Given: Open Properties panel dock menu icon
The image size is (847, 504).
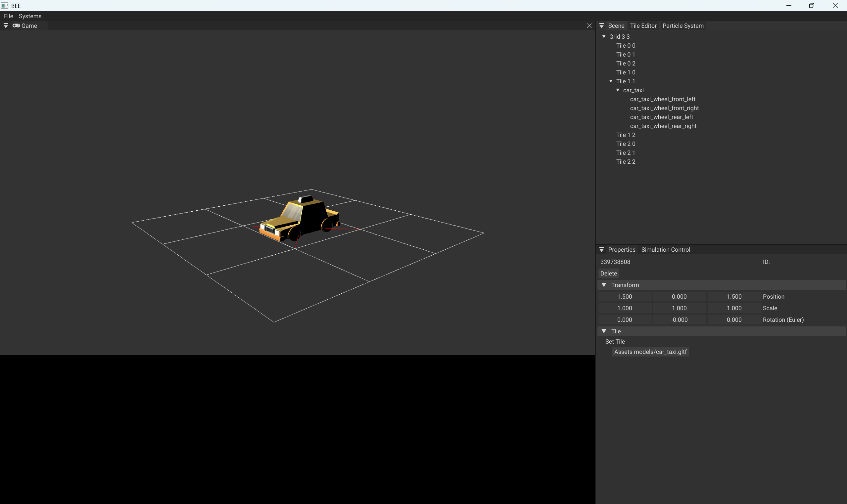Looking at the screenshot, I should [601, 250].
